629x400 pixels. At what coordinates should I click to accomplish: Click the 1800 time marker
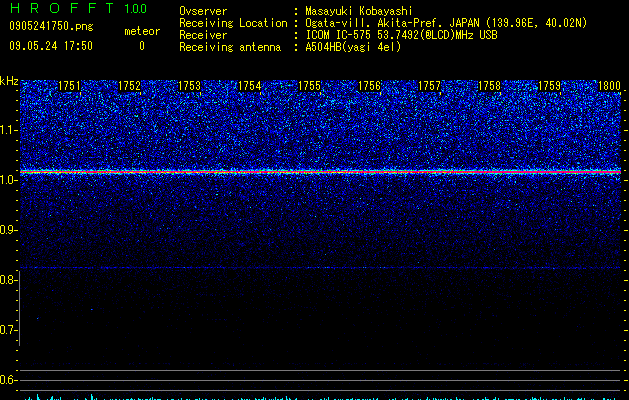click(609, 86)
